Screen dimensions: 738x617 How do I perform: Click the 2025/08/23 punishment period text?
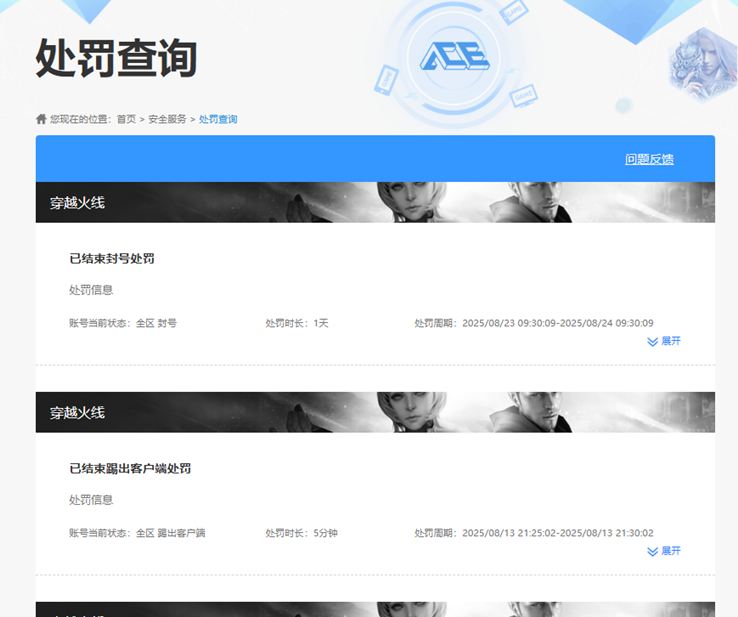coord(534,323)
